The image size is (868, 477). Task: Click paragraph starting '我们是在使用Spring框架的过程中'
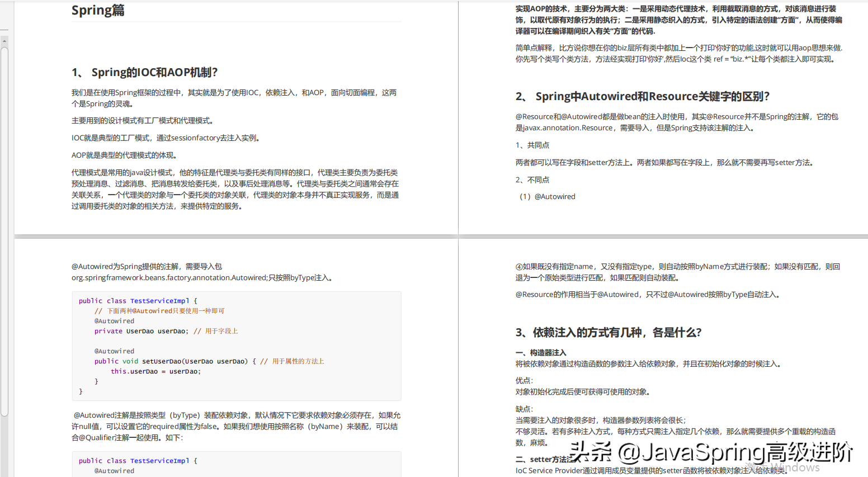[x=234, y=98]
